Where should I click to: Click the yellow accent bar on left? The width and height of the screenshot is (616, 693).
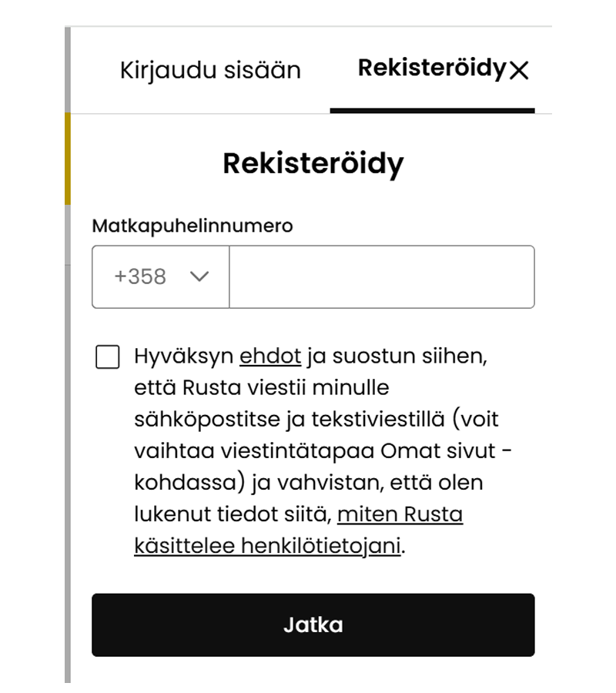68,158
